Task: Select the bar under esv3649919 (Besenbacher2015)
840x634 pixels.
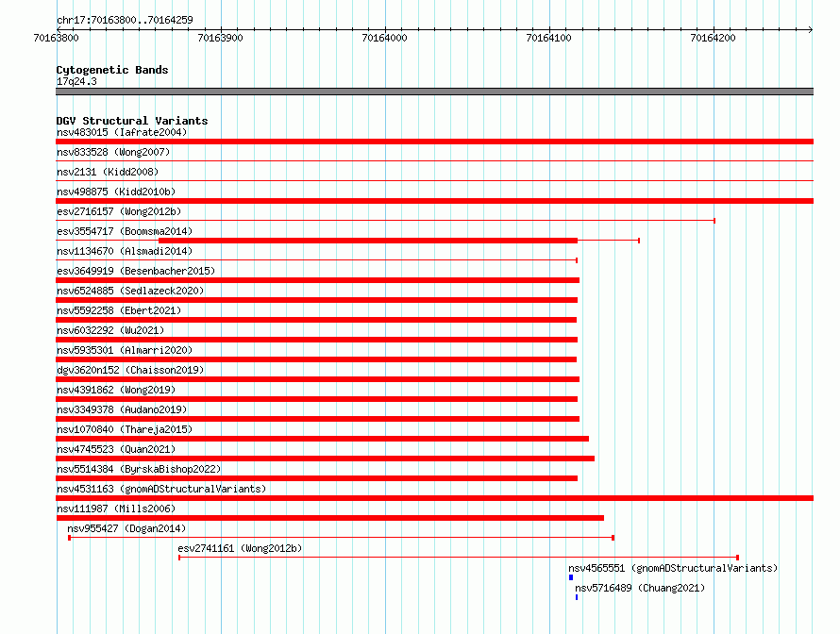Action: (x=318, y=280)
